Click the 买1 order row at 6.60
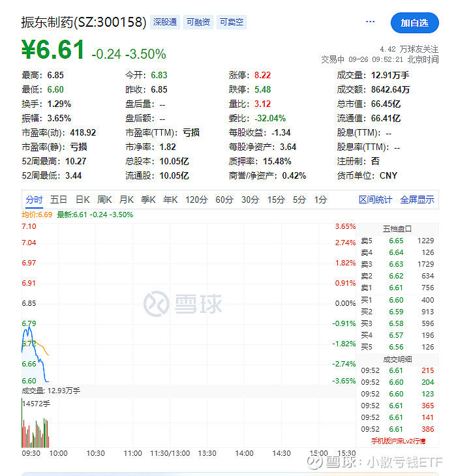This screenshot has height=476, width=456. pos(397,300)
